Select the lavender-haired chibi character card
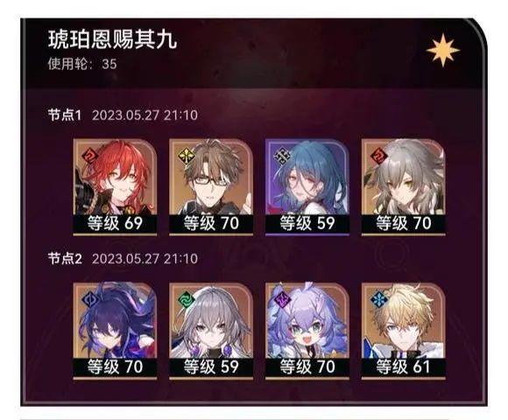 (x=307, y=331)
